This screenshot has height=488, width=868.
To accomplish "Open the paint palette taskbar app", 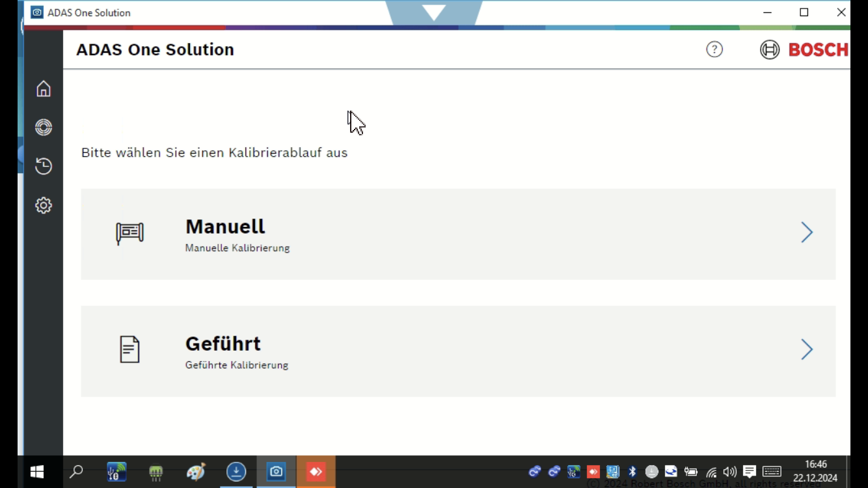I will click(x=196, y=472).
